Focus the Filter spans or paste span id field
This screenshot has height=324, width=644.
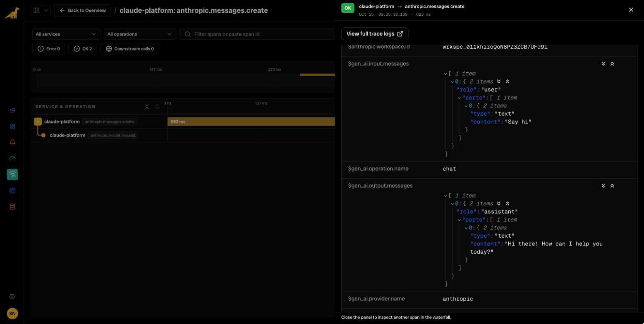[x=257, y=34]
